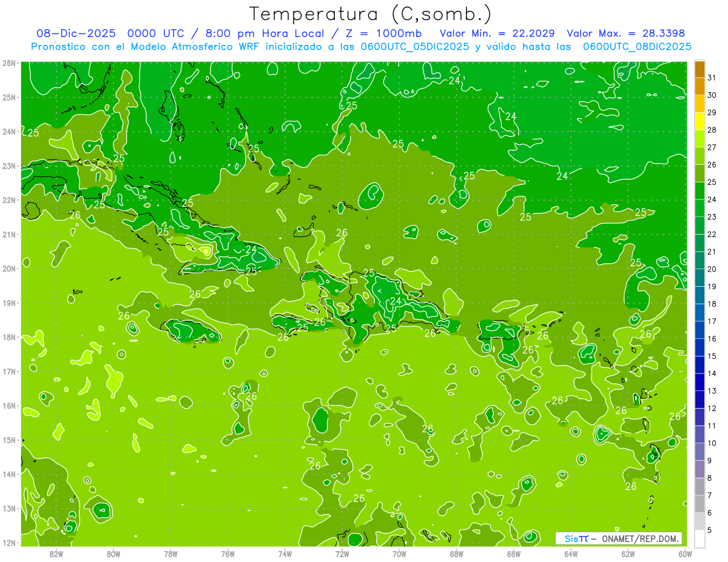Viewport: 728px width, 562px height.
Task: Click the colorbar scale label "31"
Action: [712, 78]
